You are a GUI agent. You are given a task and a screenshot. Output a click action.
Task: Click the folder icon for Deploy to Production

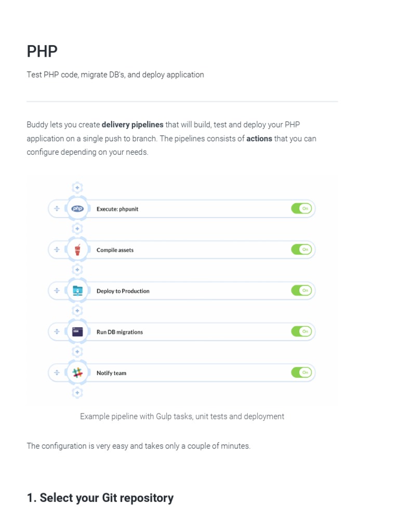(77, 291)
